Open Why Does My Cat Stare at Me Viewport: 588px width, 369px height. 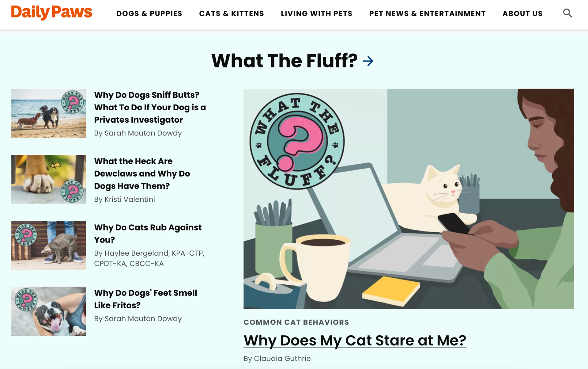pos(355,340)
